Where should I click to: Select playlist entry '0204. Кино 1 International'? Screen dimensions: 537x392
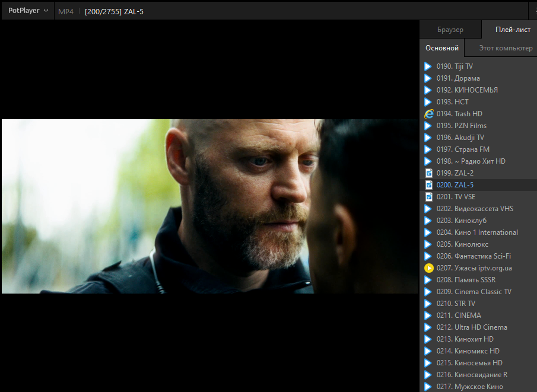pos(478,232)
